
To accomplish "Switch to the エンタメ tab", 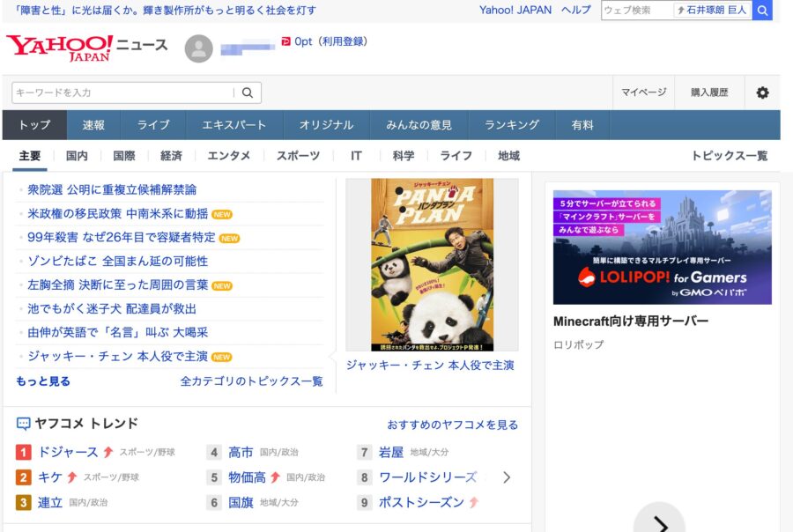I will 227,155.
